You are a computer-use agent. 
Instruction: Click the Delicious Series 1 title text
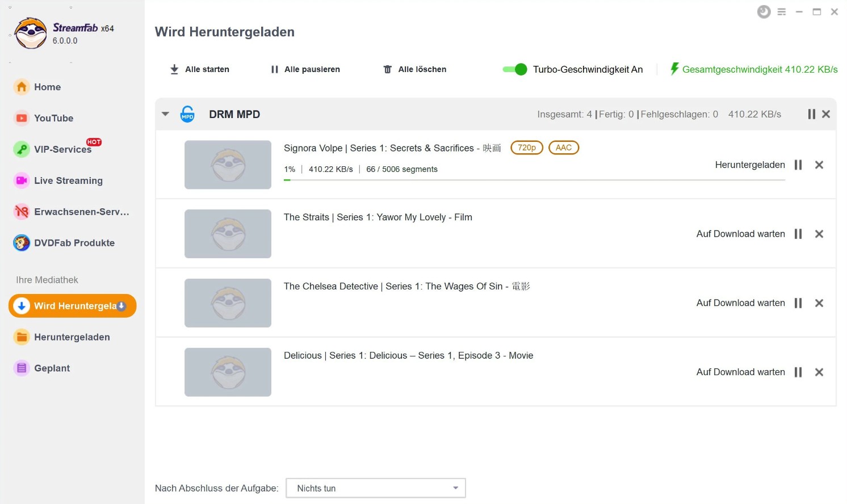tap(408, 356)
